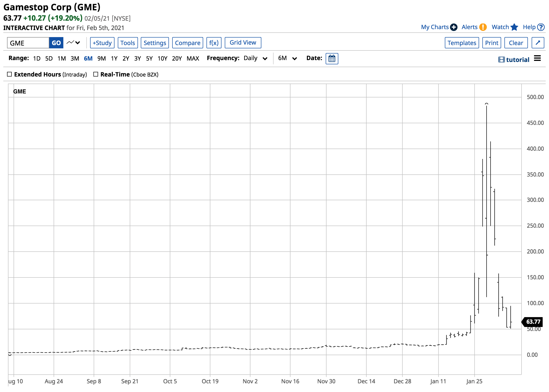Click the Help question mark icon
This screenshot has height=392, width=549.
click(541, 27)
